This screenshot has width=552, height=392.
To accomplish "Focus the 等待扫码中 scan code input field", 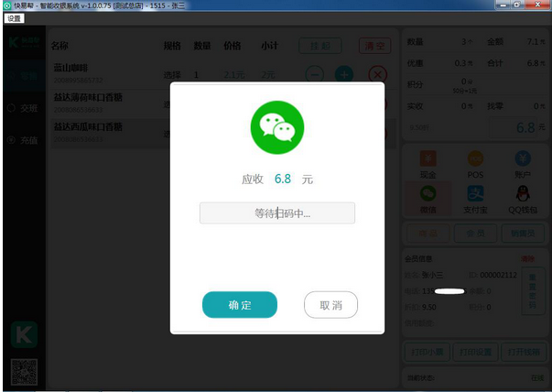I will (277, 213).
